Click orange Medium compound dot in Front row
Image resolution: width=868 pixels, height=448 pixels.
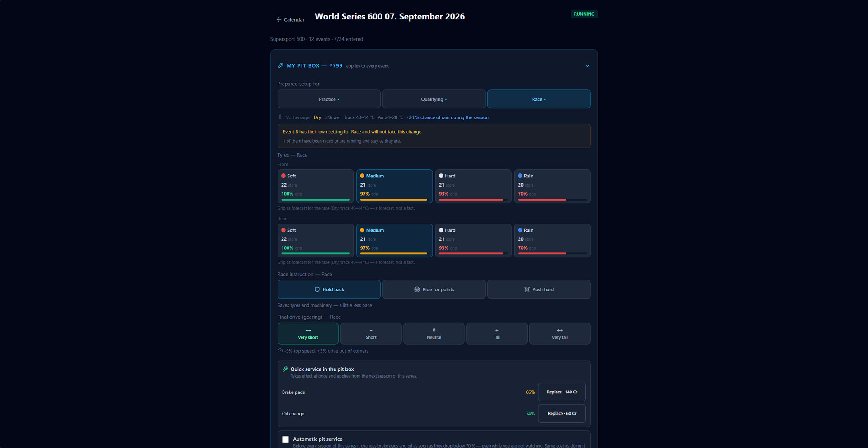tap(362, 176)
